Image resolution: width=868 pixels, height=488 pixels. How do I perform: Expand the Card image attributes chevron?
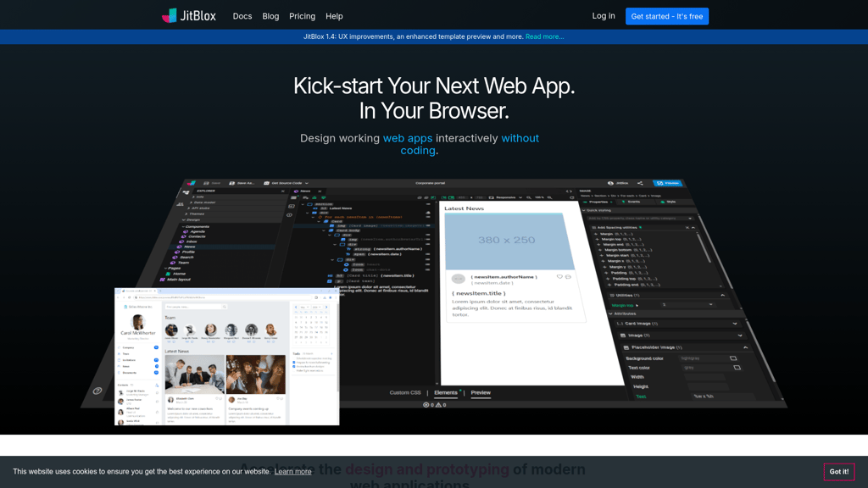[735, 324]
